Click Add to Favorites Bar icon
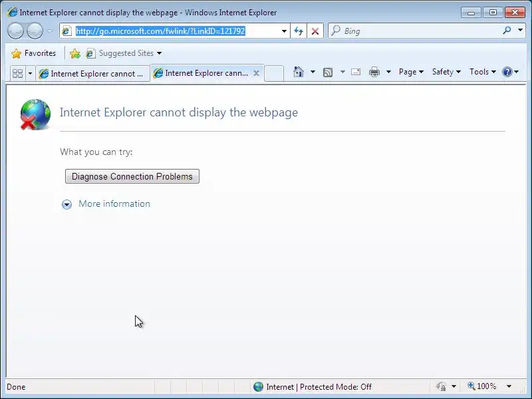This screenshot has height=399, width=532. 75,53
